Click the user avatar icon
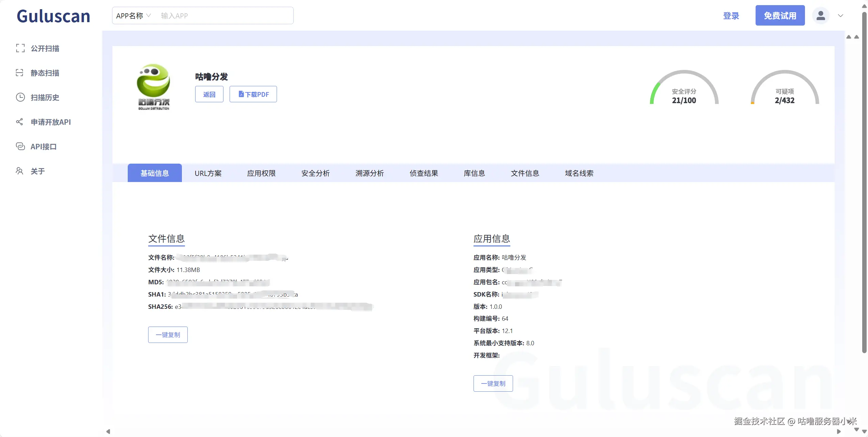 pos(821,16)
